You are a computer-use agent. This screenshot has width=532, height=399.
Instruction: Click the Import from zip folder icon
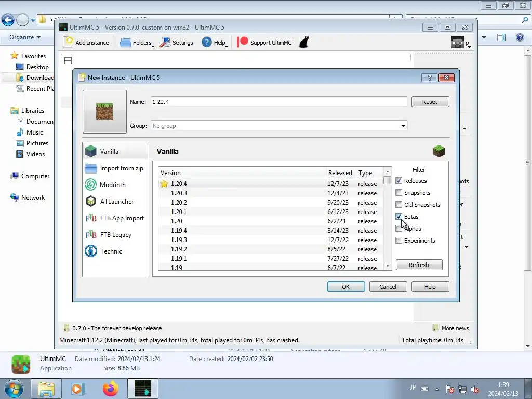click(91, 168)
